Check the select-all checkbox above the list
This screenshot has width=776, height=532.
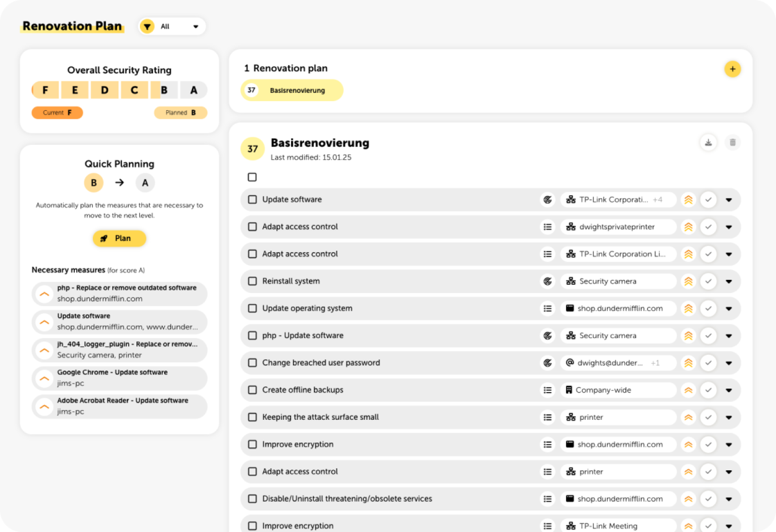tap(252, 177)
